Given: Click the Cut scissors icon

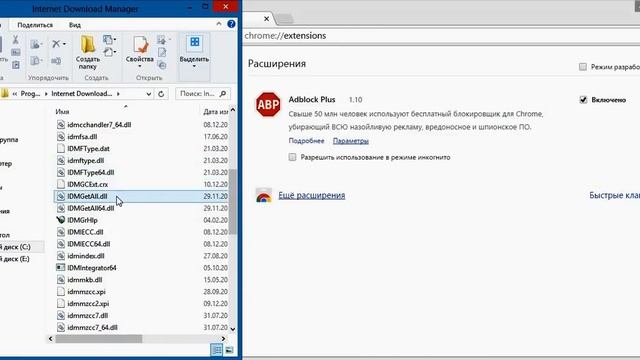Looking at the screenshot, I should (16, 40).
